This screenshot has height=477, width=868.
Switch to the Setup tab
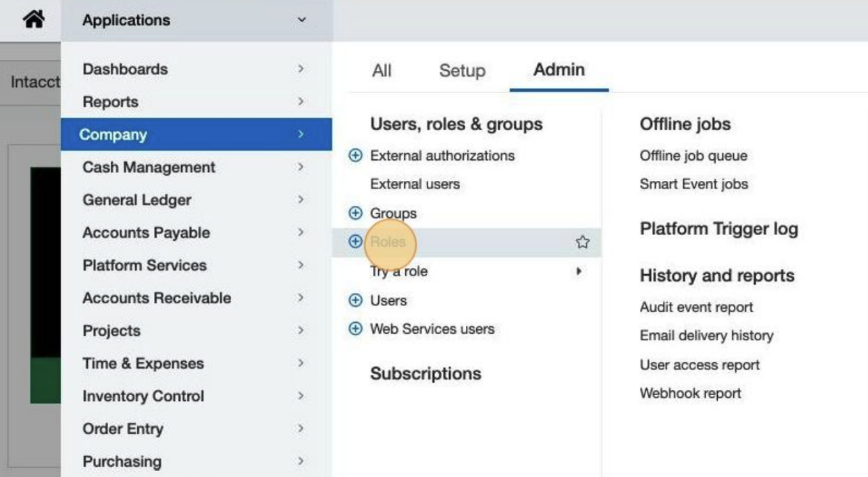462,70
